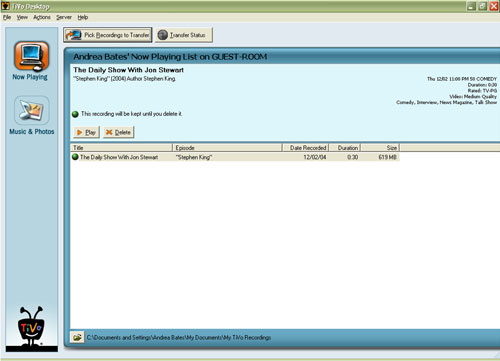500x361 pixels.
Task: Open the Help menu
Action: click(83, 17)
